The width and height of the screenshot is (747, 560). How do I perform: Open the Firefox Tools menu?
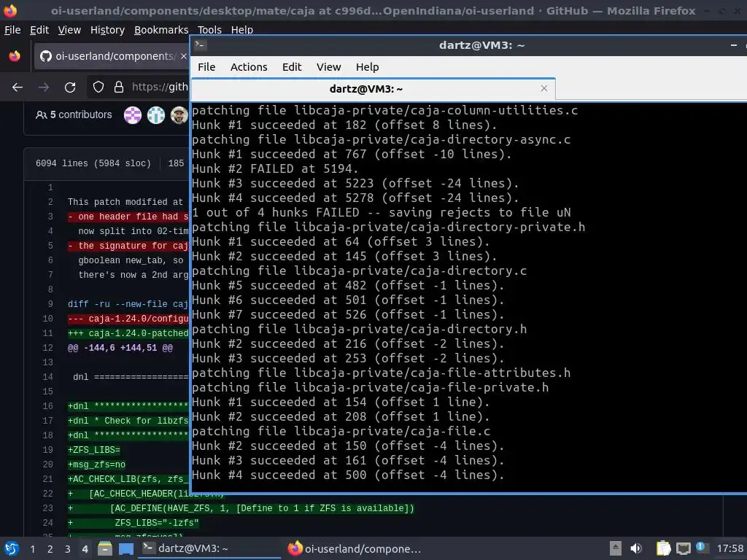209,30
